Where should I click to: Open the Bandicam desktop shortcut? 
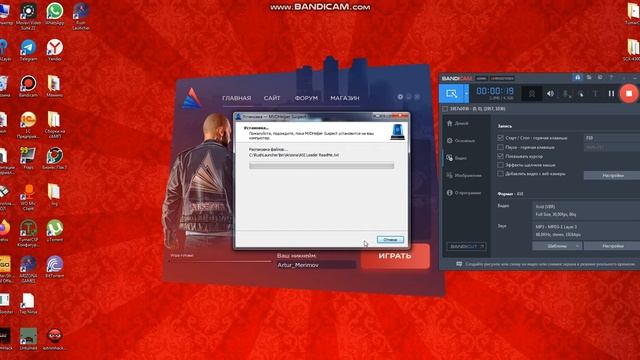[x=28, y=86]
